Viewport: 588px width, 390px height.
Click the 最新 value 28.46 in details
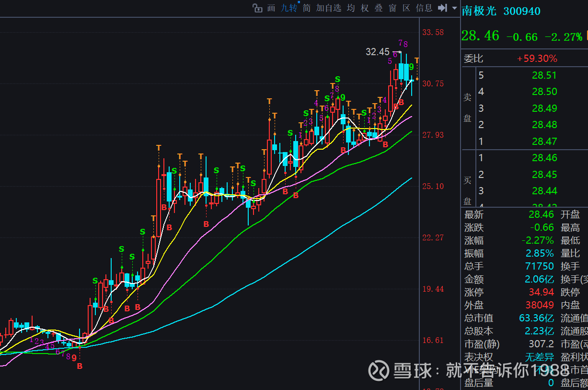[542, 214]
